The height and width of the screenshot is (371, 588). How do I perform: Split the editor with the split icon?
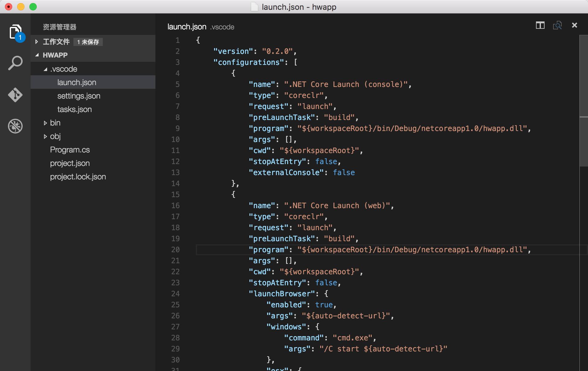click(x=540, y=25)
